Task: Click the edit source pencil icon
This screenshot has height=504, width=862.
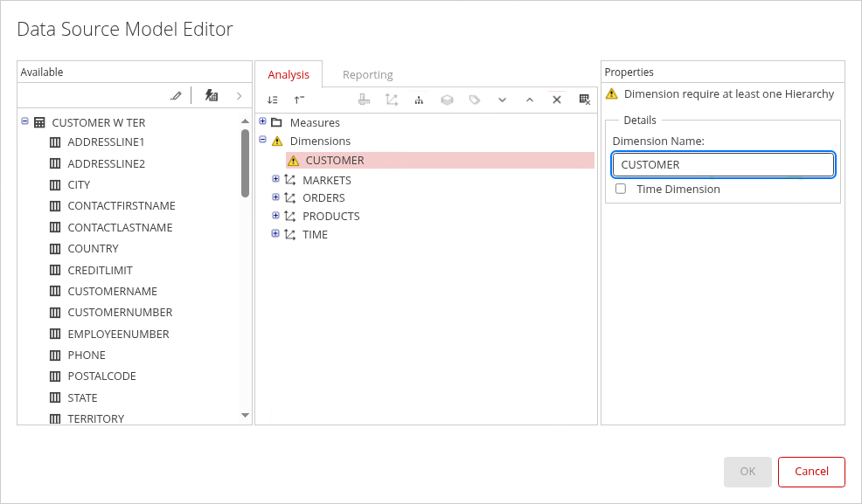Action: coord(176,96)
